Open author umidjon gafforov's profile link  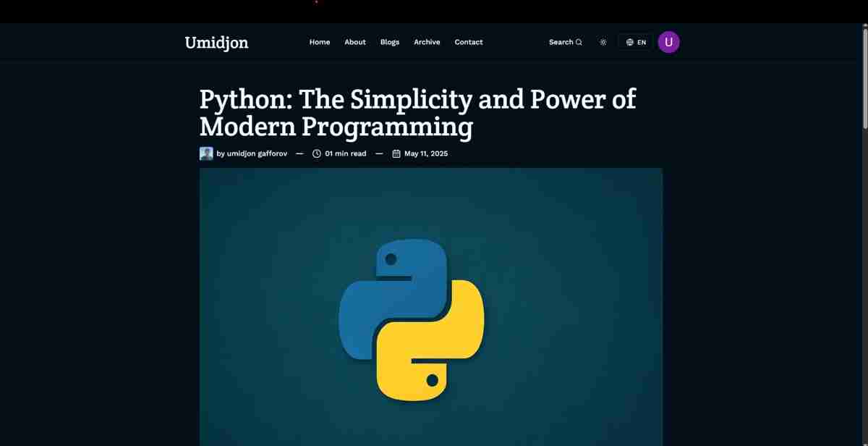252,153
